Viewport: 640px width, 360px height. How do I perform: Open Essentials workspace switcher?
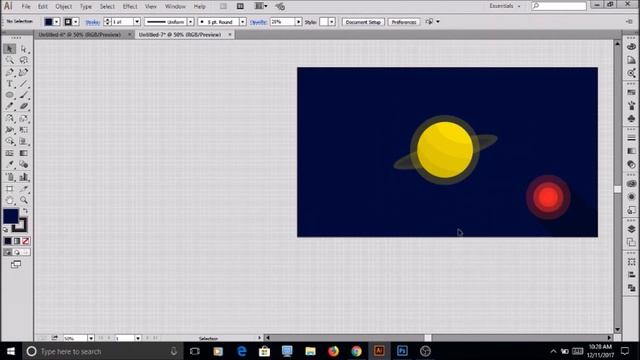point(505,6)
